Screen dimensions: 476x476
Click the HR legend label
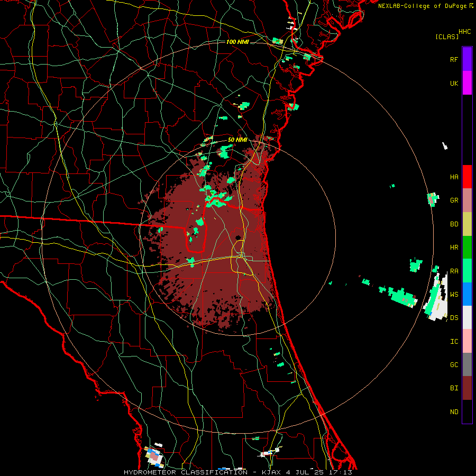click(x=454, y=248)
